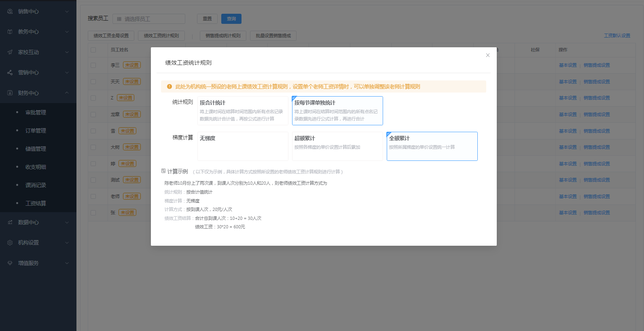Click the 营销中心 share icon
644x331 pixels.
(x=10, y=72)
